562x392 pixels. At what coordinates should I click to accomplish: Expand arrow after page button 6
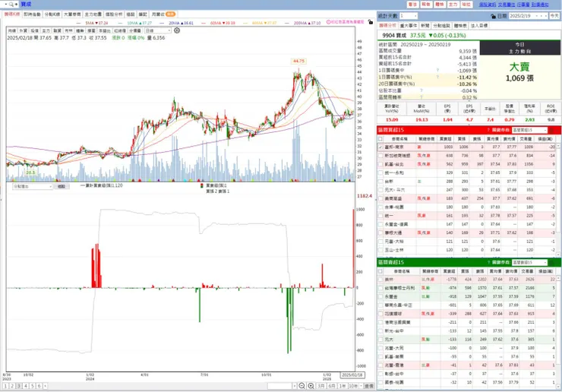45,386
